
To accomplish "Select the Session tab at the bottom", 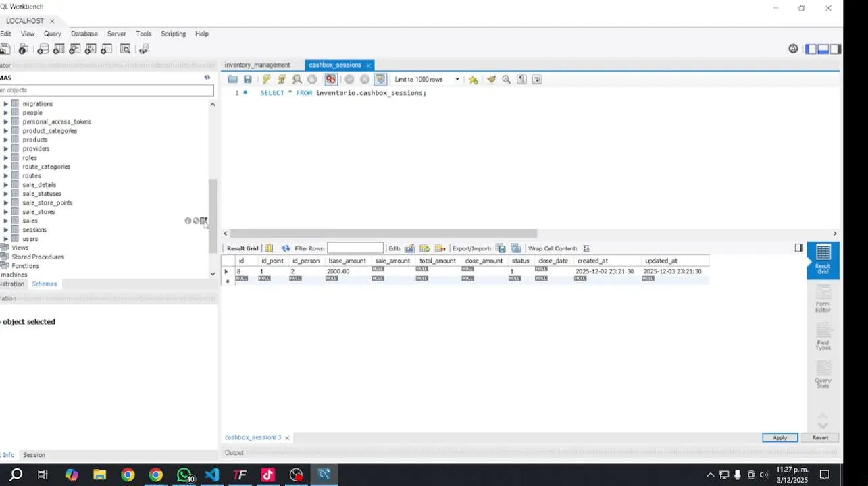I will (34, 455).
